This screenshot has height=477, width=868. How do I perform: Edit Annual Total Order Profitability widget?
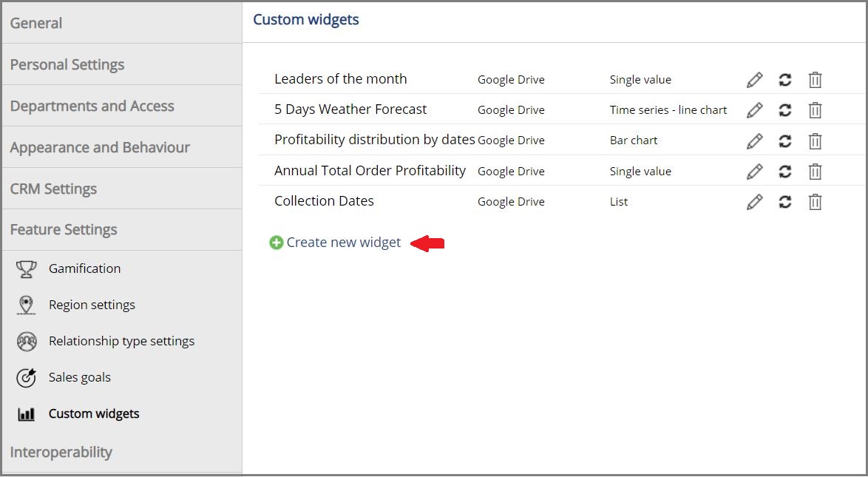(x=755, y=172)
